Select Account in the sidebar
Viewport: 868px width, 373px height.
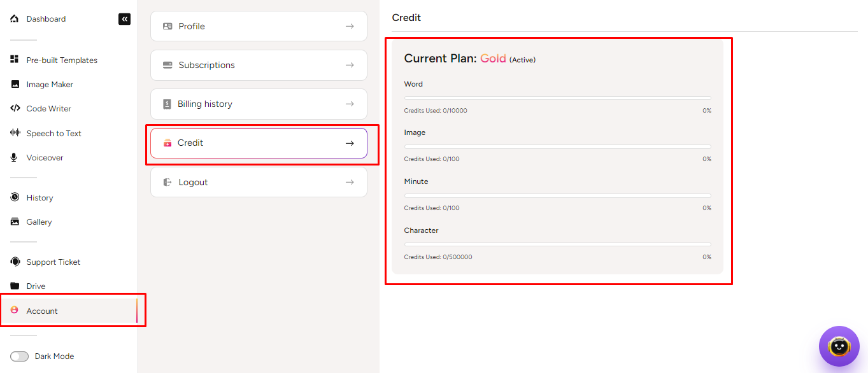click(42, 311)
